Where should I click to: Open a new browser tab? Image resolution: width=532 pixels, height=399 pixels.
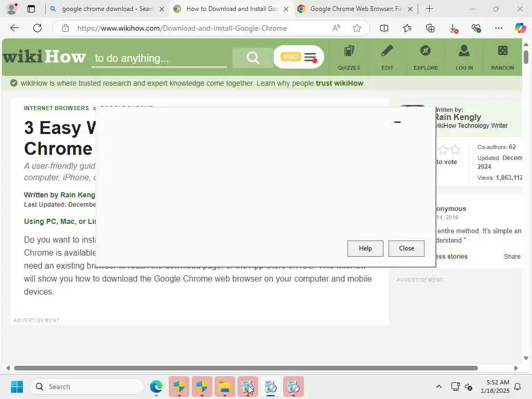coord(429,9)
